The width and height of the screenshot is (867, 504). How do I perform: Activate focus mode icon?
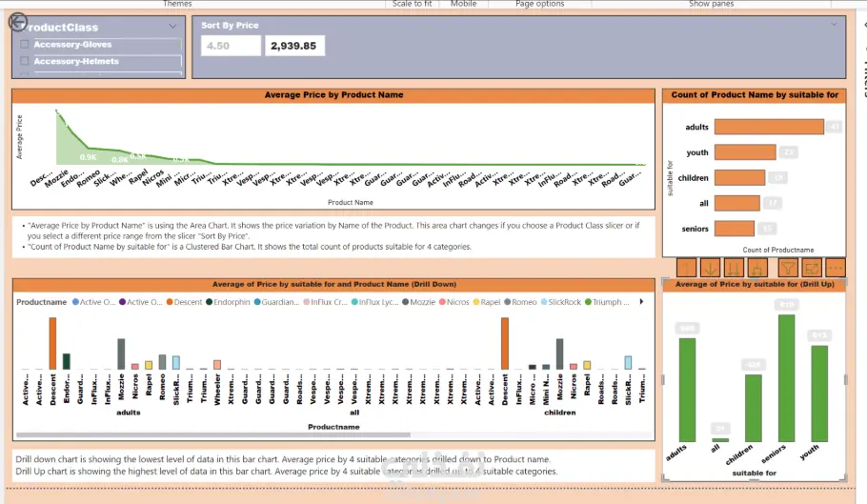click(x=812, y=269)
